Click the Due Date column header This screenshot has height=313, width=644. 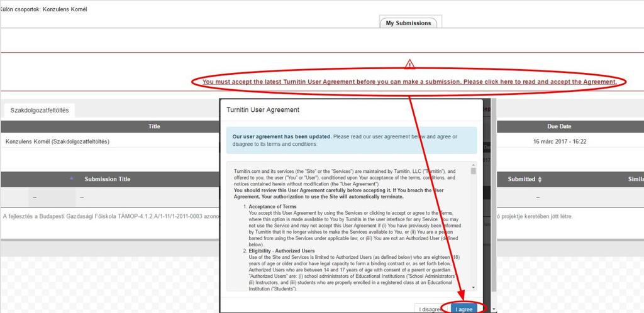tap(559, 126)
